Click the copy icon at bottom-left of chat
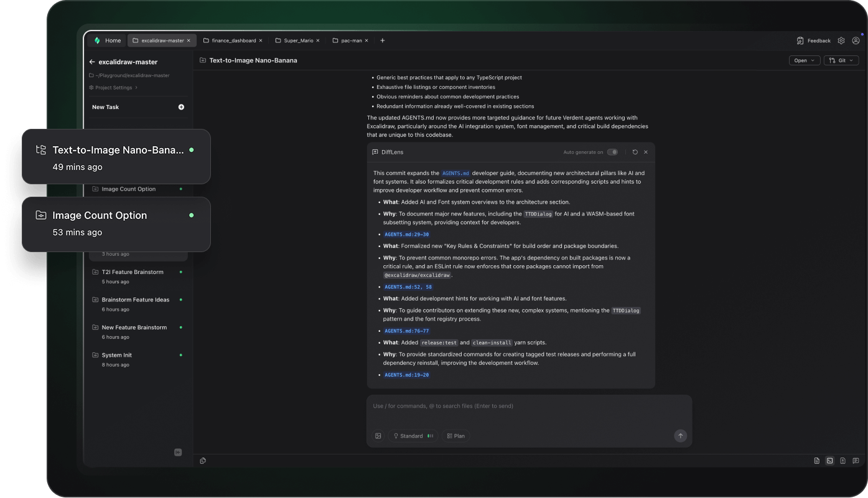The width and height of the screenshot is (868, 498). pos(203,461)
